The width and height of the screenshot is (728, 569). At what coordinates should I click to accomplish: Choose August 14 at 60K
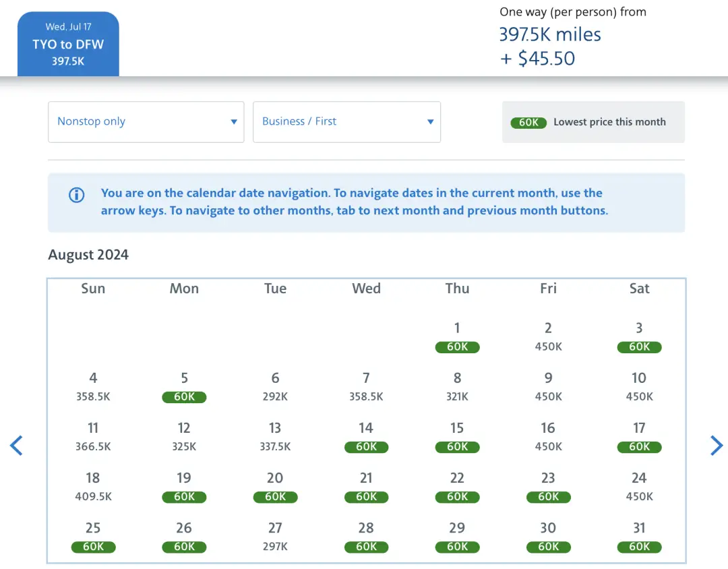(x=366, y=437)
